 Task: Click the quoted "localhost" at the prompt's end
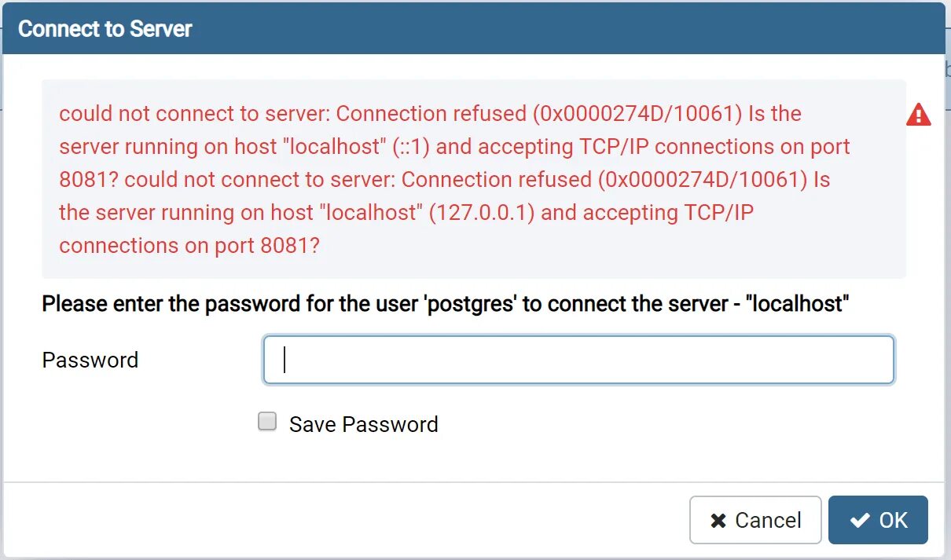(x=800, y=303)
